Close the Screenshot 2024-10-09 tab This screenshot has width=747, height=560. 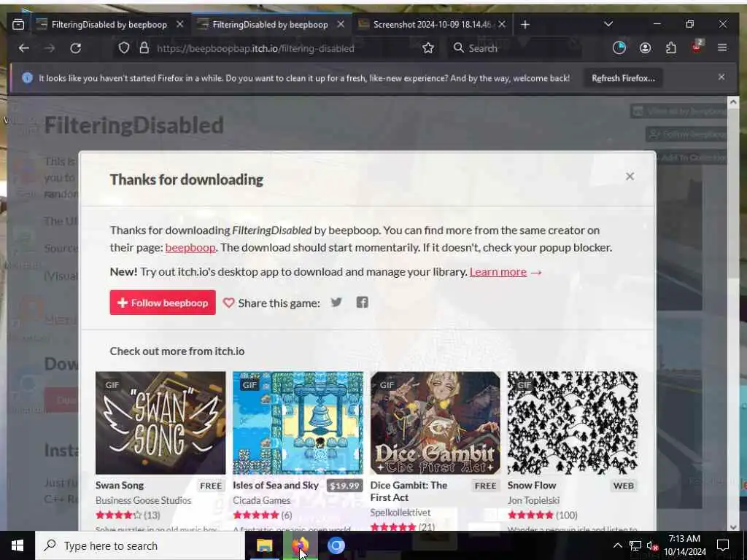click(x=502, y=24)
